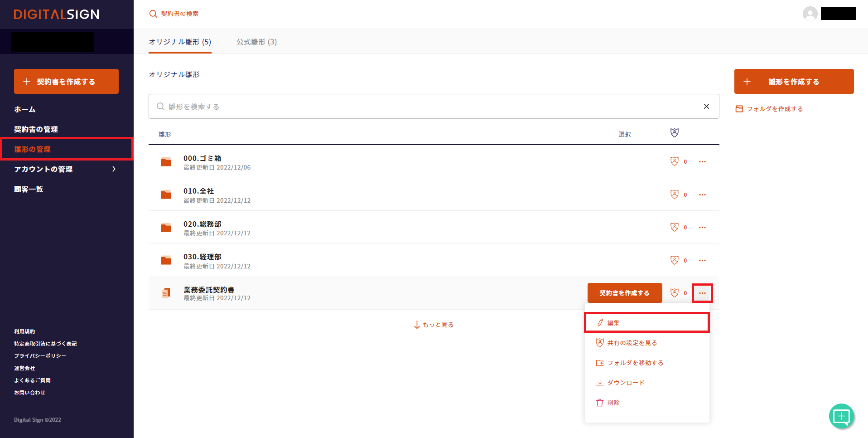Open more options for 020.総務部
This screenshot has width=868, height=438.
[x=702, y=228]
